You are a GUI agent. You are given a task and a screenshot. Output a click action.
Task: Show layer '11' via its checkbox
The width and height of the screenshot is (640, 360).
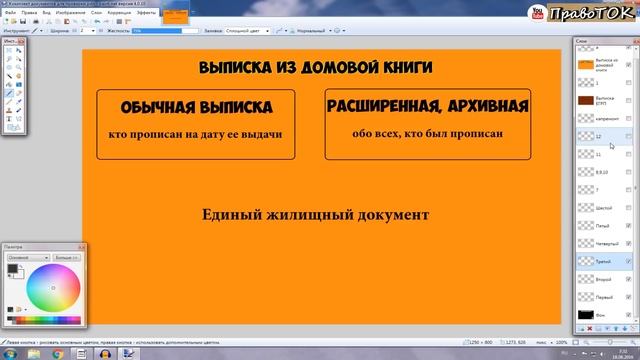pyautogui.click(x=629, y=154)
